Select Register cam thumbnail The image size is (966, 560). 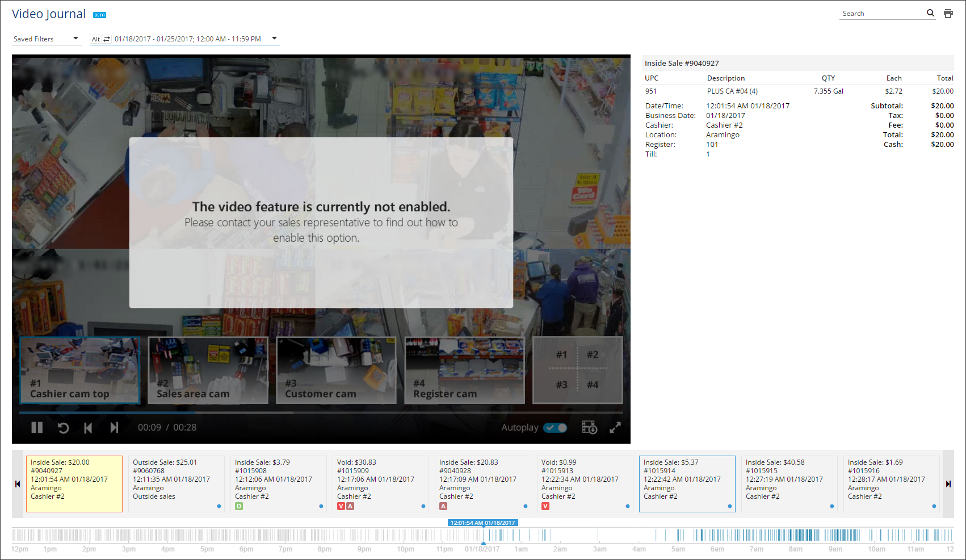[x=464, y=370]
